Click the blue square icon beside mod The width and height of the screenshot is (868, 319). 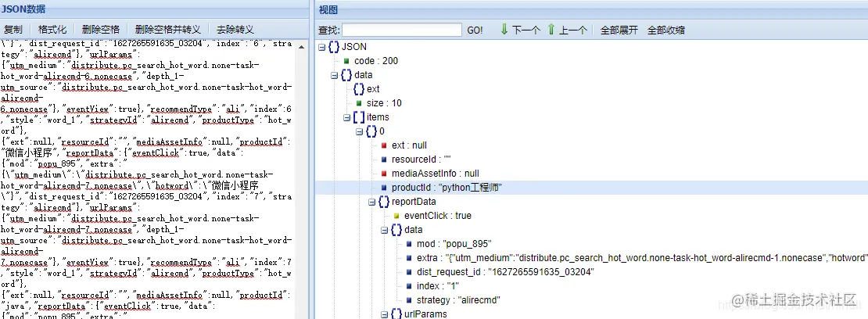409,244
